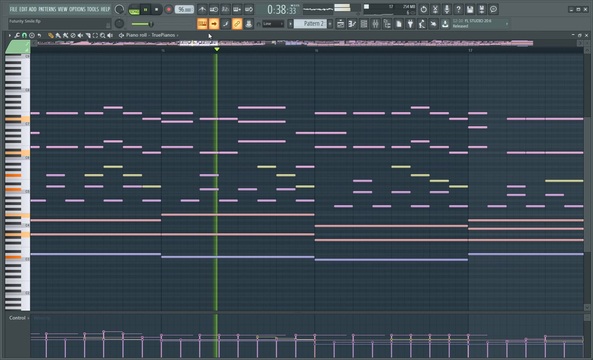
Task: Toggle the metronome
Action: coord(202,9)
